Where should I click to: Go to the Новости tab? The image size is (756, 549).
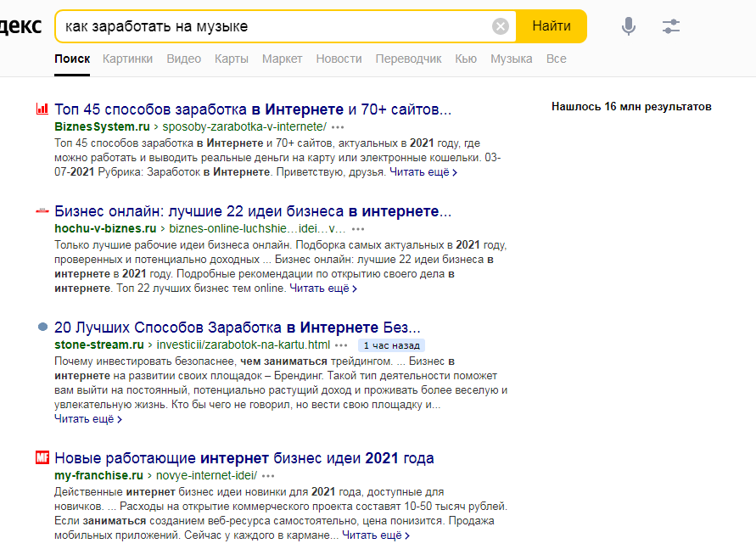pyautogui.click(x=339, y=59)
